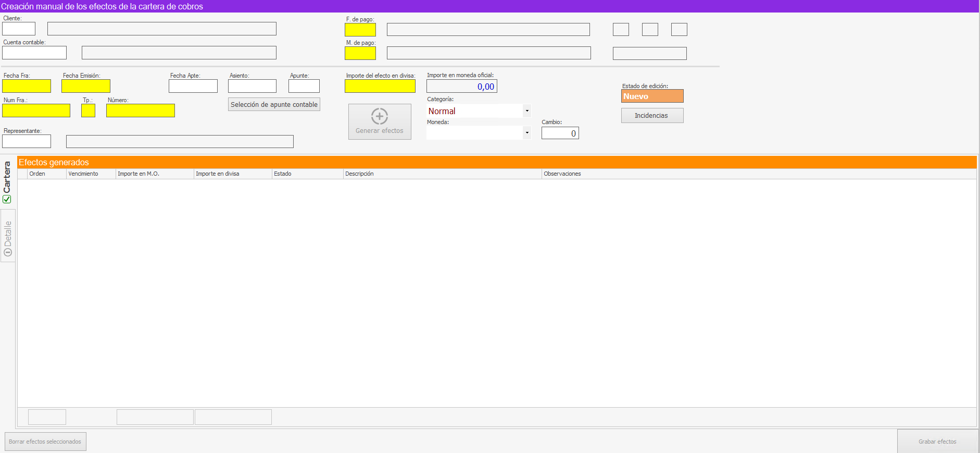Viewport: 980px width, 453px height.
Task: Focus the Asiento input field
Action: pos(252,86)
